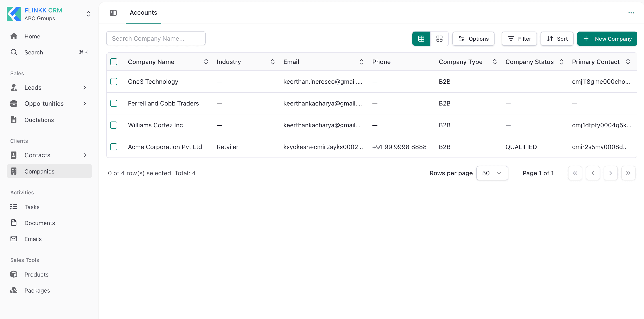The width and height of the screenshot is (644, 319).
Task: Go to previous page
Action: [593, 173]
